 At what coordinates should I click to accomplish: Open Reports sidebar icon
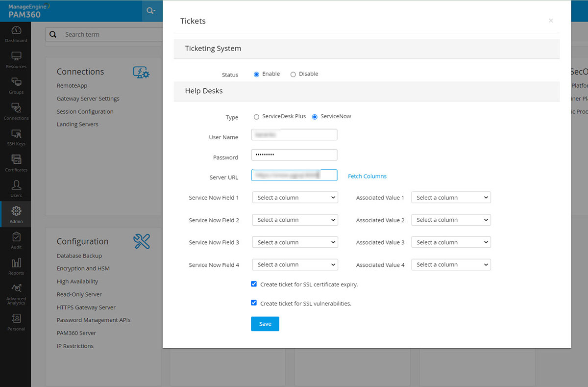16,266
